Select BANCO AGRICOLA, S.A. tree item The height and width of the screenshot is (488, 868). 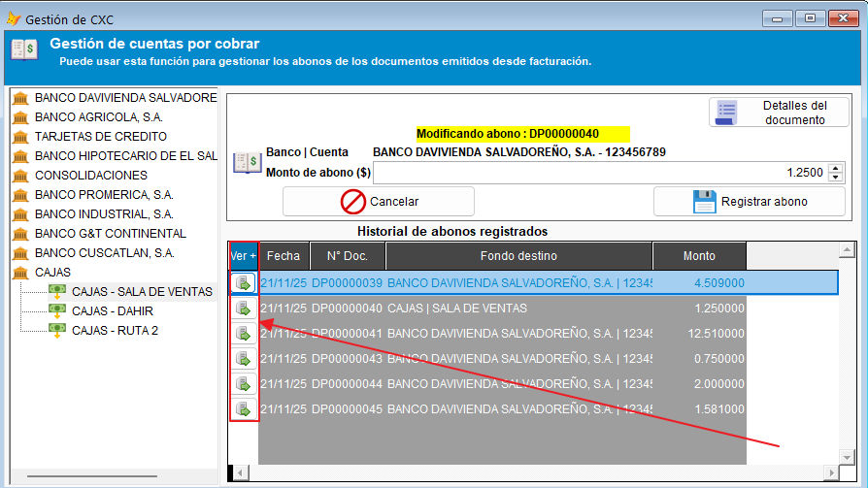[98, 117]
